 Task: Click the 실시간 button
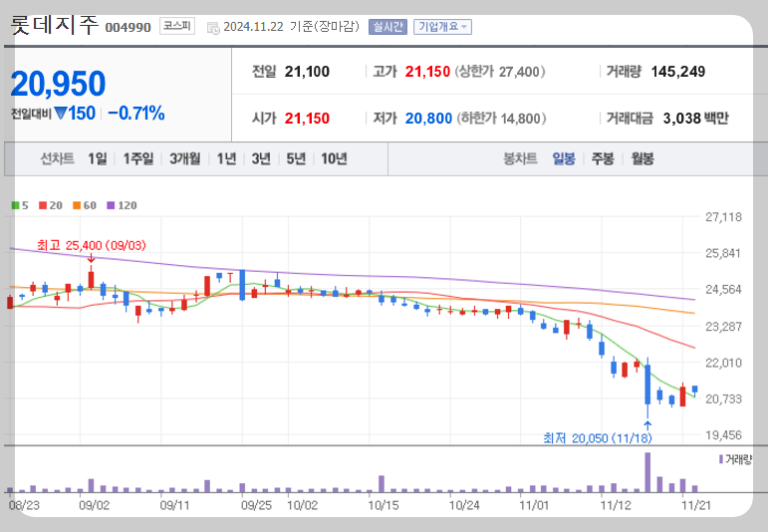pos(387,27)
